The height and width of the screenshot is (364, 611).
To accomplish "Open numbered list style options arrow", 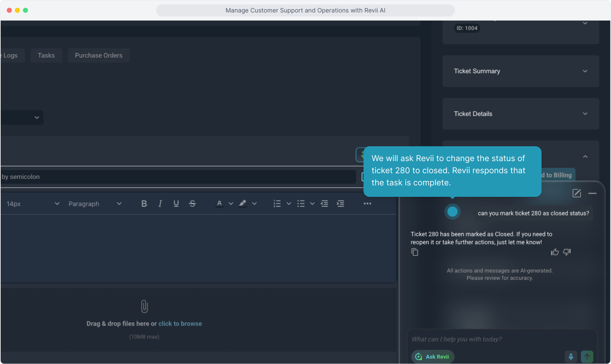I will tap(289, 204).
